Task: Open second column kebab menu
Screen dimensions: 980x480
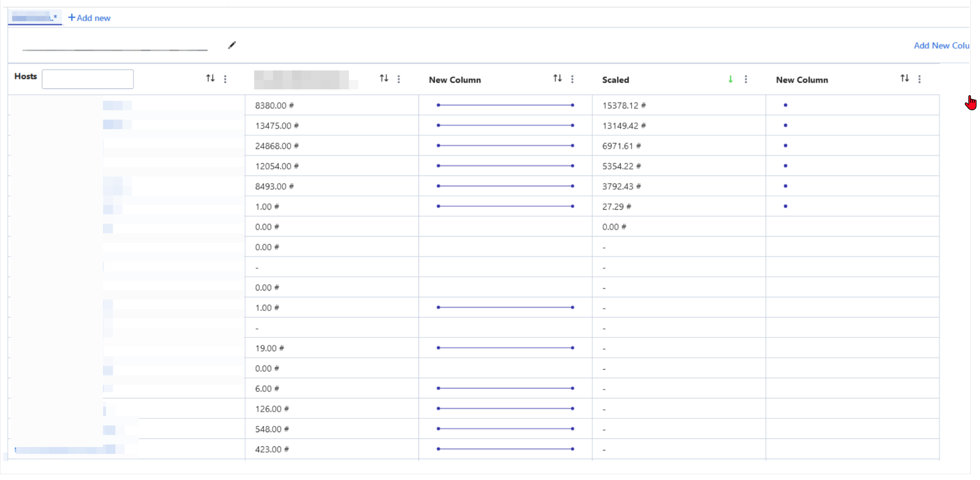Action: (x=399, y=79)
